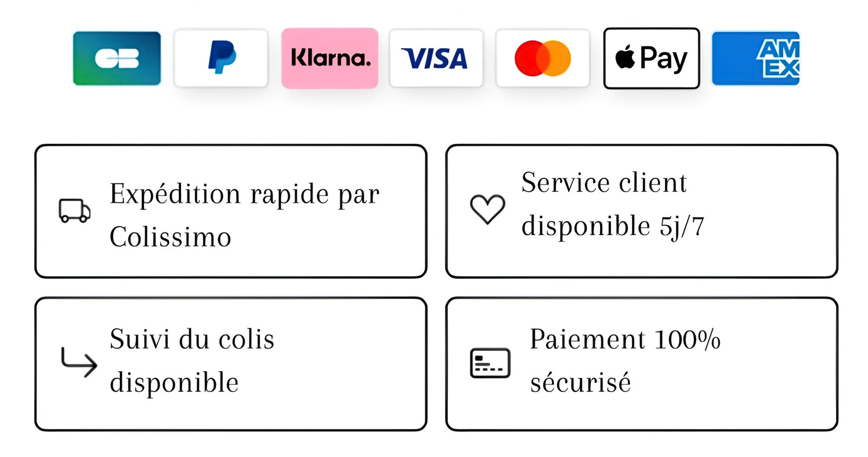
Task: Click the "5j/7" availability text
Action: pos(682,226)
